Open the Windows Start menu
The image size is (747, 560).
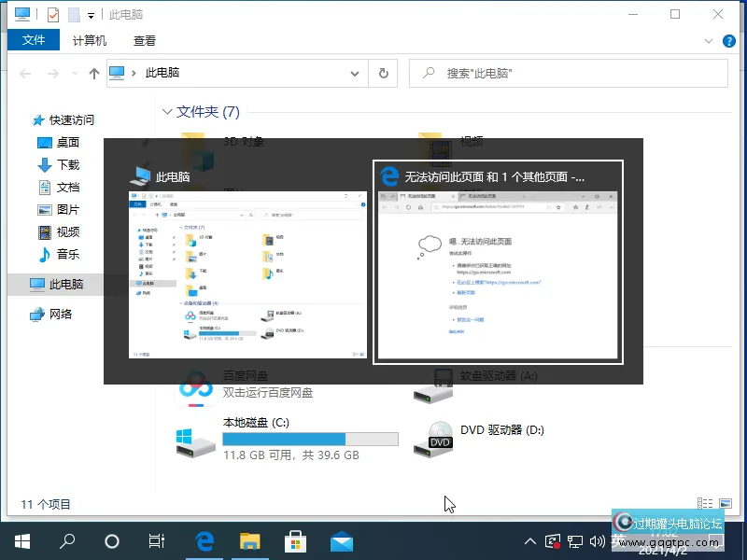tap(22, 541)
